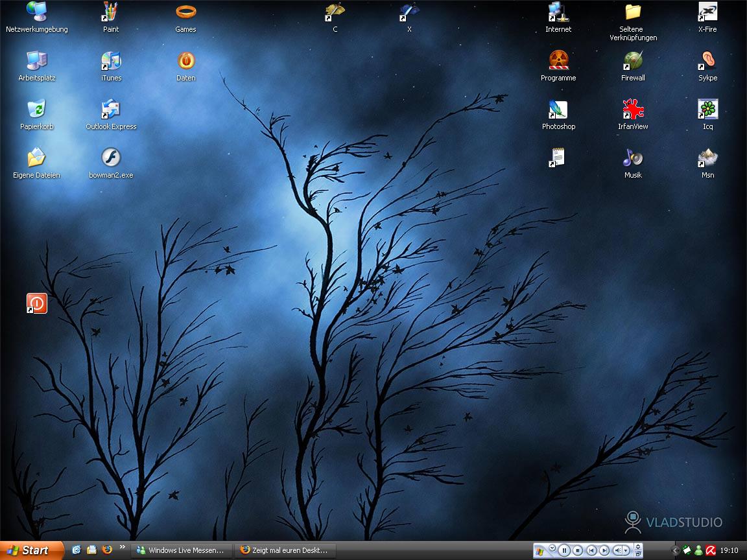Switch to Zeigt mal euren Deskt... Firefox window
Viewport: 747px width, 560px height.
pyautogui.click(x=286, y=550)
